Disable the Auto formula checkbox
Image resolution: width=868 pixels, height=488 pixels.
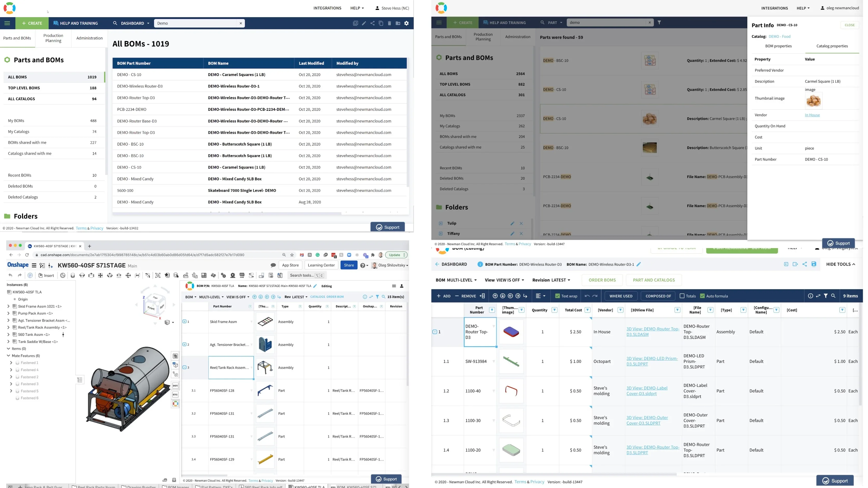coord(702,296)
